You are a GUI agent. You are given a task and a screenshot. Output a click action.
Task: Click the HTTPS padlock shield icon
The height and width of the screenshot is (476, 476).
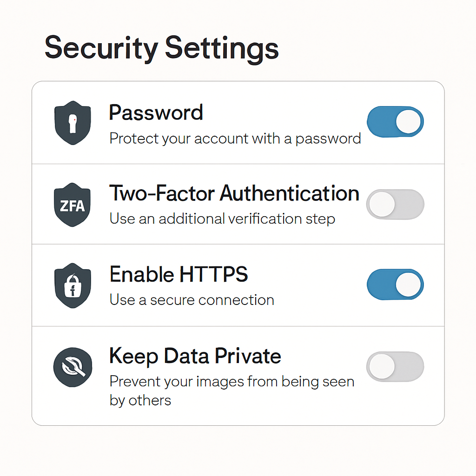click(x=73, y=286)
